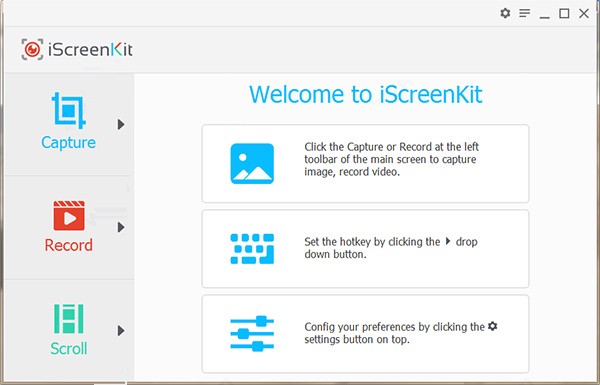Click the Record label in sidebar
The width and height of the screenshot is (600, 385).
[x=68, y=245]
